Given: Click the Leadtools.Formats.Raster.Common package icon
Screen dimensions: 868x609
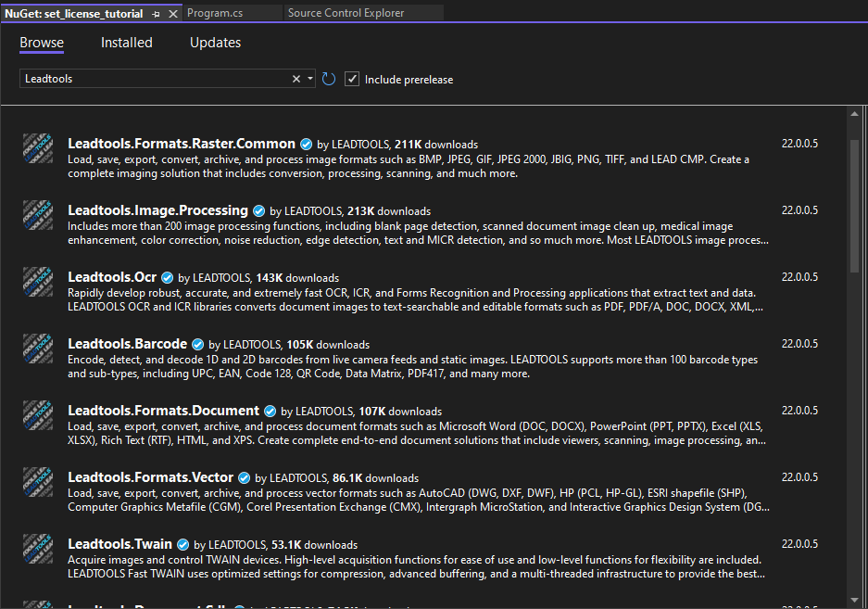Looking at the screenshot, I should pos(38,148).
